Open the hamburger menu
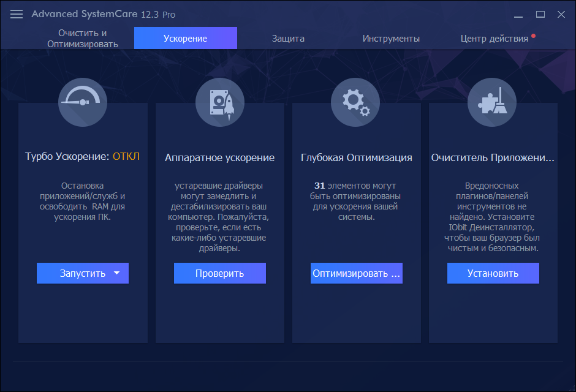Screen dimensions: 576x392 click(16, 13)
